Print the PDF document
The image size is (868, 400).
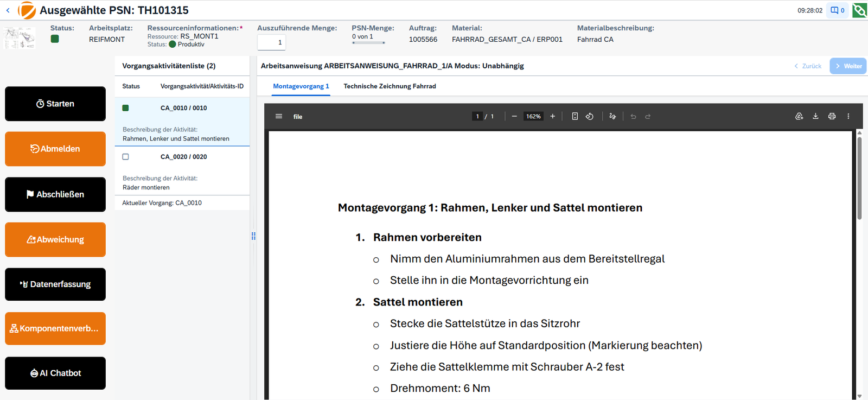coord(832,116)
